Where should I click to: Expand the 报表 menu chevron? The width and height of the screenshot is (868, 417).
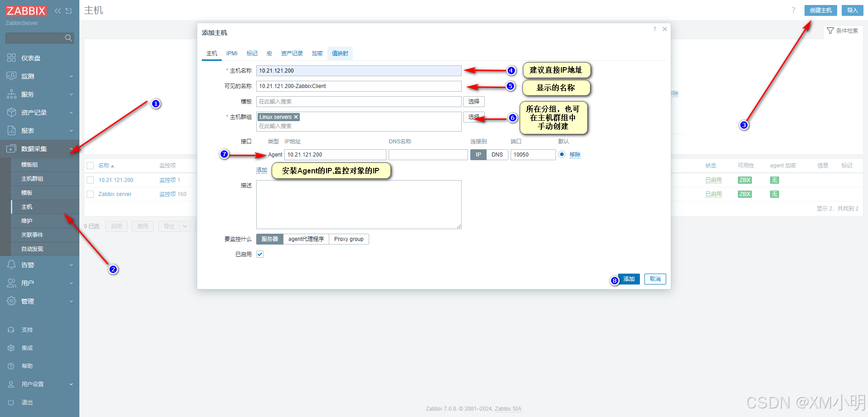click(x=71, y=131)
